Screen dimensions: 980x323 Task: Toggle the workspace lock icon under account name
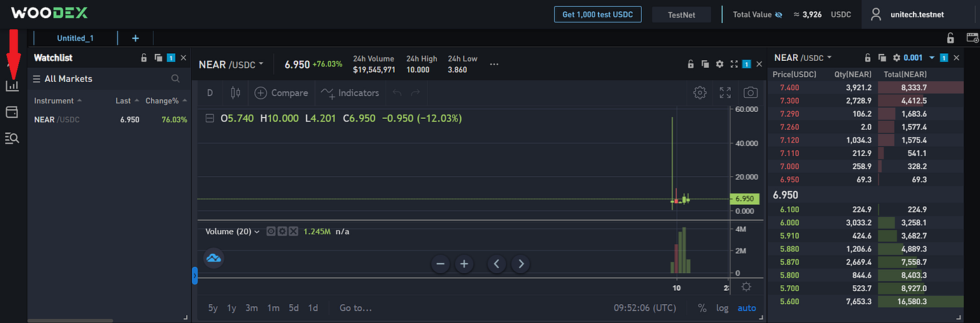950,38
